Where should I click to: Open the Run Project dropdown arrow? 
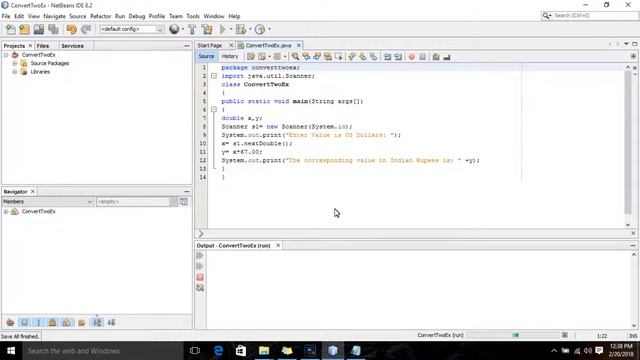231,29
